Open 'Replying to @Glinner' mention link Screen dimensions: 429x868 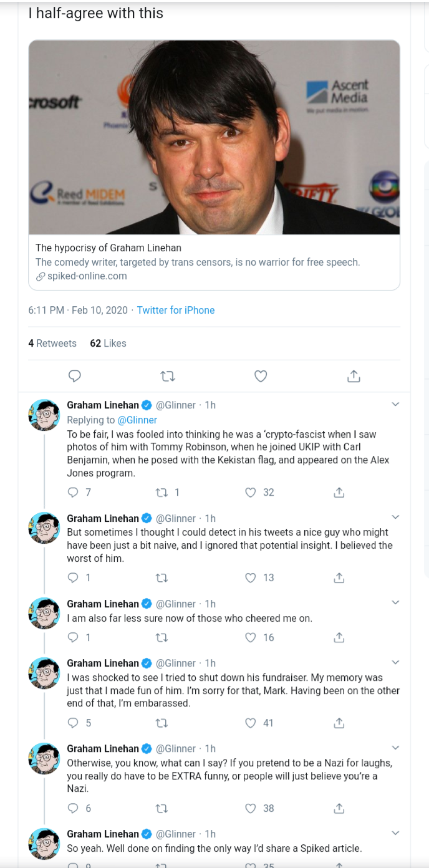(x=137, y=420)
